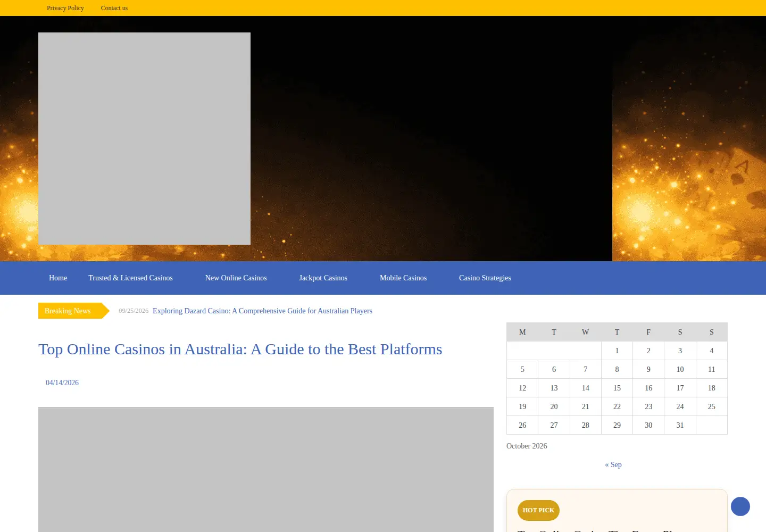766x532 pixels.
Task: Open the Contact us link
Action: click(x=114, y=8)
